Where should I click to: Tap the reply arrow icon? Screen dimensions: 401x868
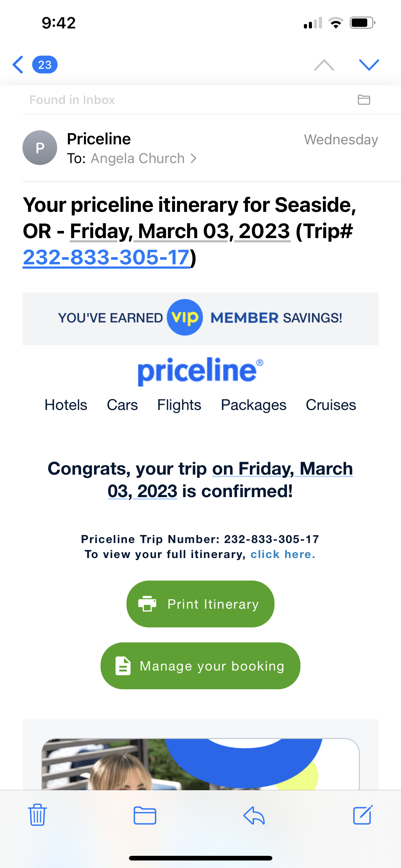pyautogui.click(x=254, y=816)
